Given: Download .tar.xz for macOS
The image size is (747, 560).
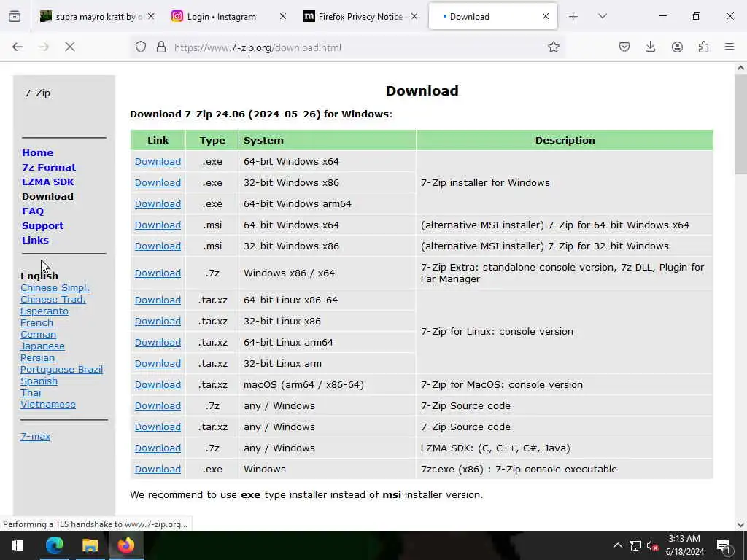Looking at the screenshot, I should point(158,385).
